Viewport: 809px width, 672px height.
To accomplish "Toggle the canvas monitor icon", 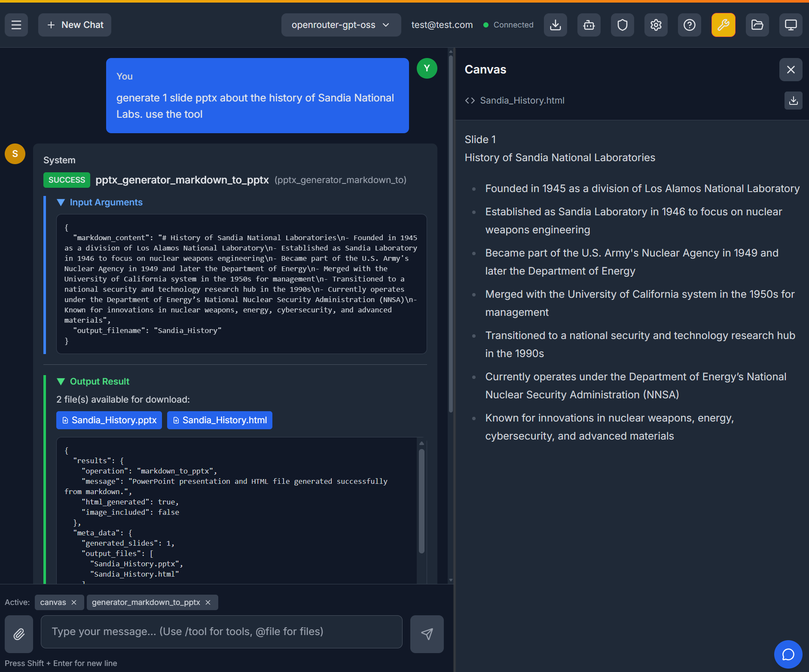I will (791, 25).
